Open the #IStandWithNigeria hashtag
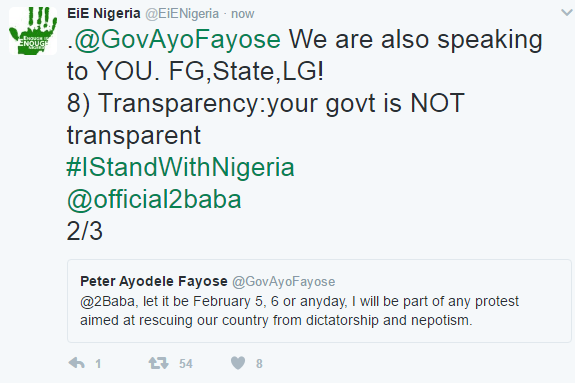The width and height of the screenshot is (575, 383). tap(180, 167)
